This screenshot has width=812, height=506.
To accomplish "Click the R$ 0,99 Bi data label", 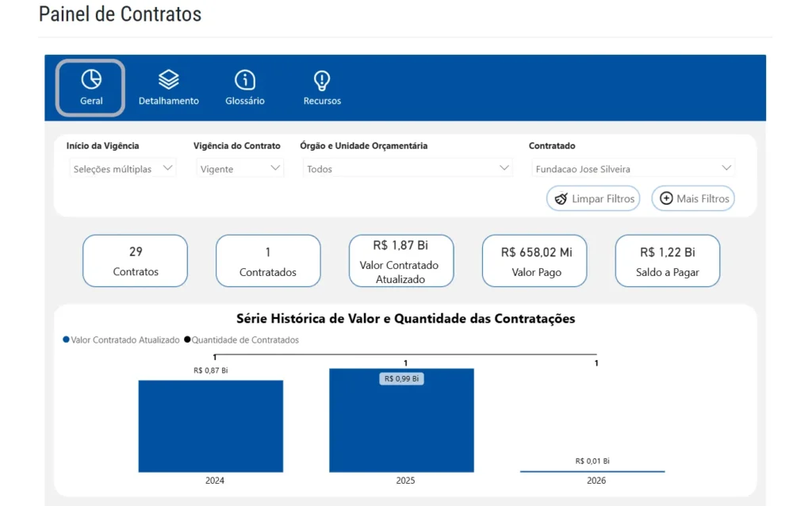I will point(401,378).
